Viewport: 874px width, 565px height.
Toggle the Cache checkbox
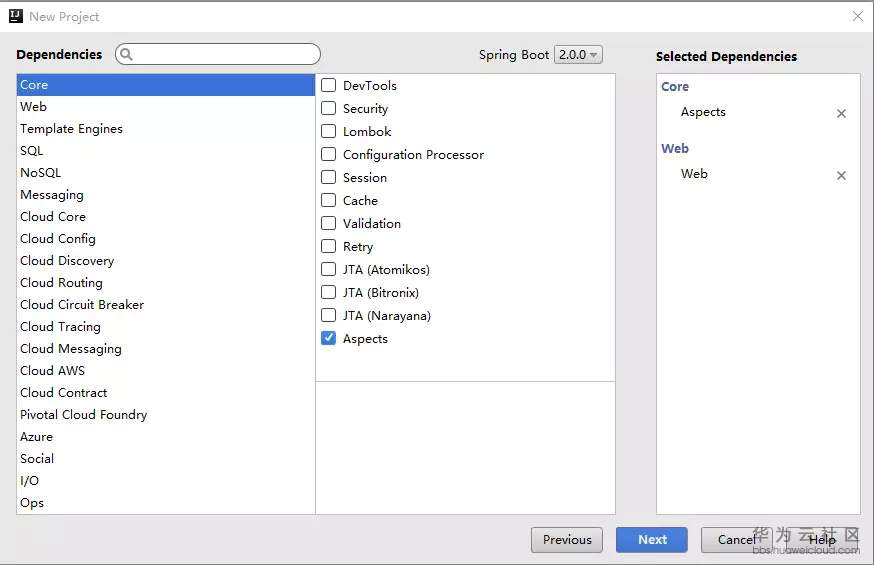point(328,200)
